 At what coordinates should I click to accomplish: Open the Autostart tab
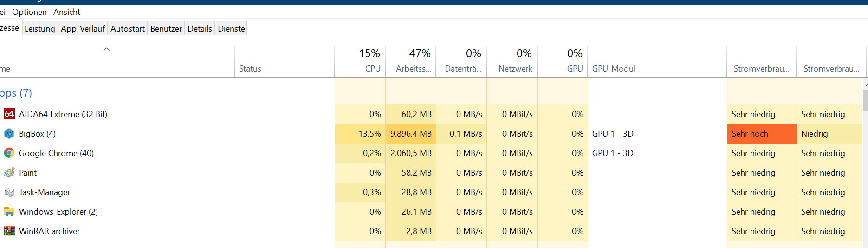point(128,29)
